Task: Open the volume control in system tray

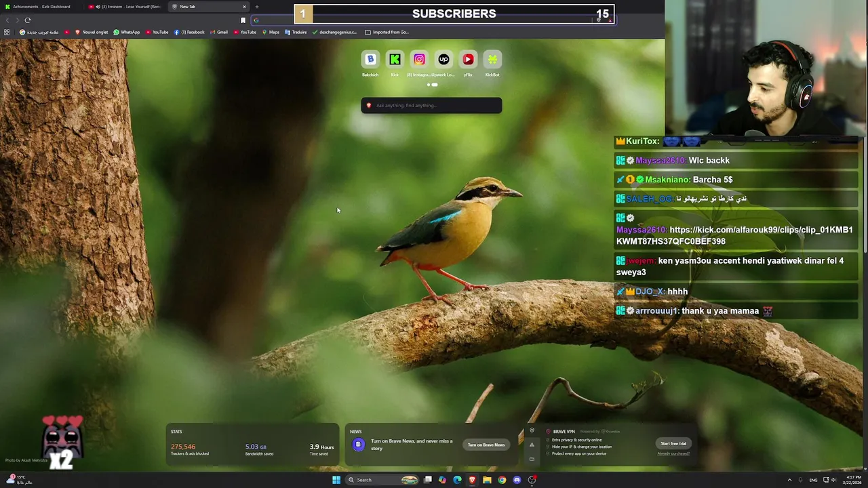Action: [x=833, y=480]
